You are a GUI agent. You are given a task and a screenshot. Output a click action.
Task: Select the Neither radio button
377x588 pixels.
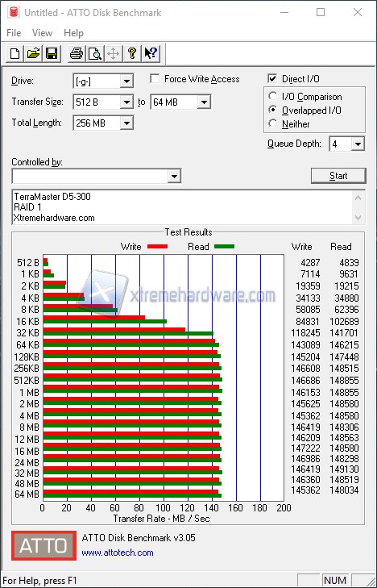pyautogui.click(x=272, y=123)
